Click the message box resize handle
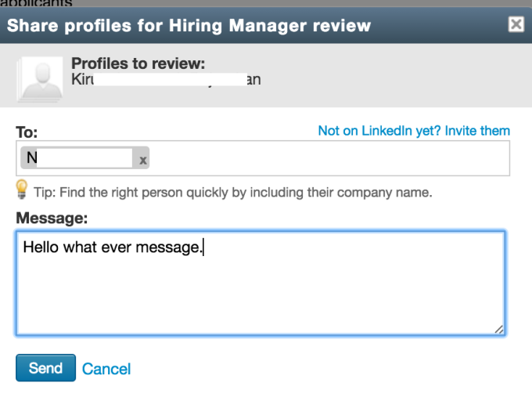 click(x=499, y=330)
